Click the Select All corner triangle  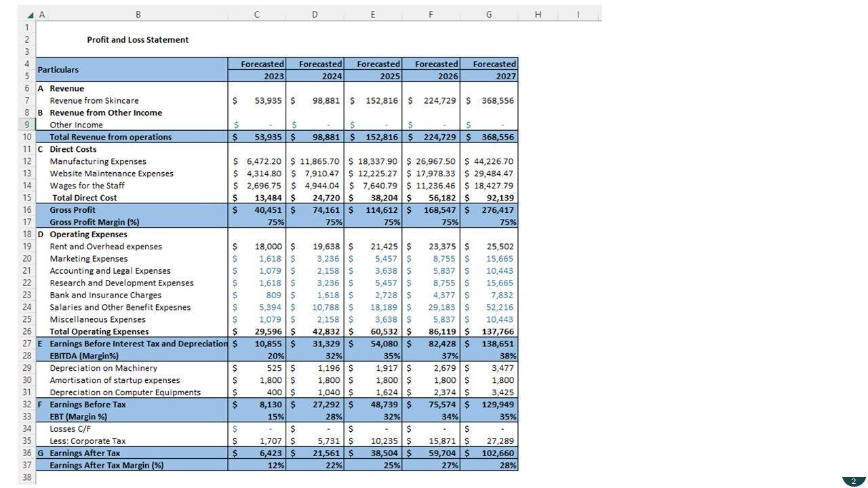[x=31, y=15]
